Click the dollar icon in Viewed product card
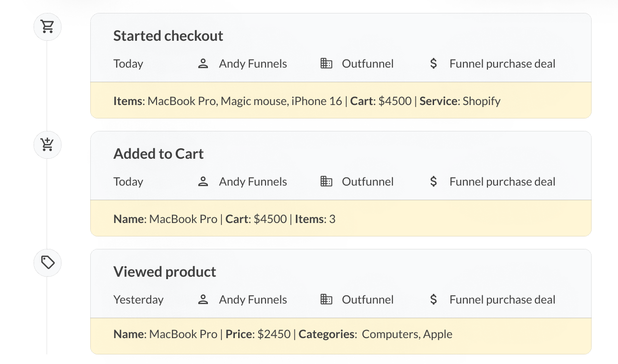The height and width of the screenshot is (364, 618). [x=434, y=300]
